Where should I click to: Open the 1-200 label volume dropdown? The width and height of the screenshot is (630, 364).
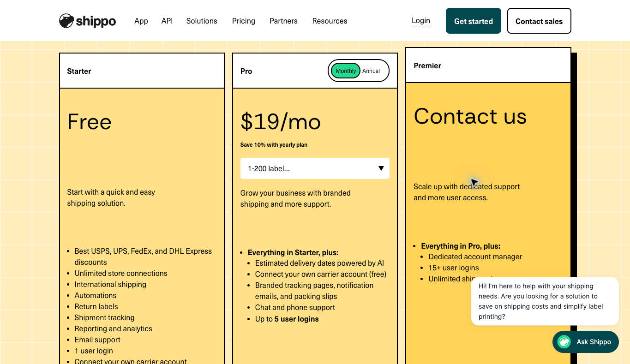[x=315, y=168]
